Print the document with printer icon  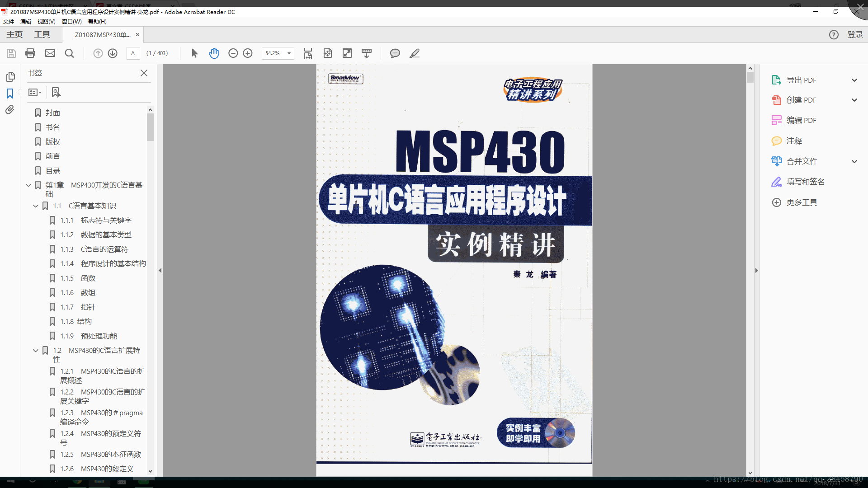[x=30, y=53]
